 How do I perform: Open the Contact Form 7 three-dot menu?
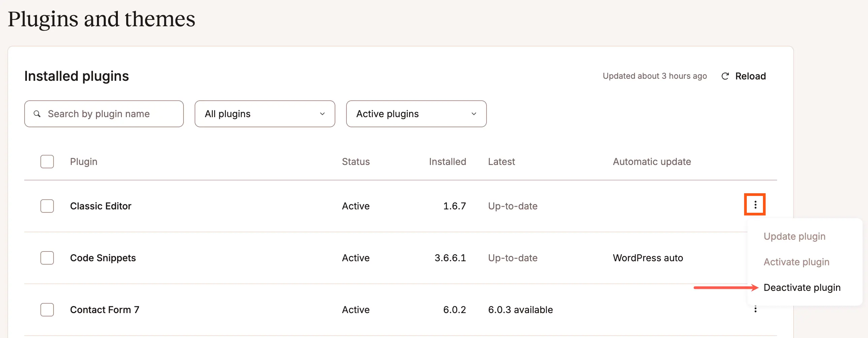(x=756, y=309)
